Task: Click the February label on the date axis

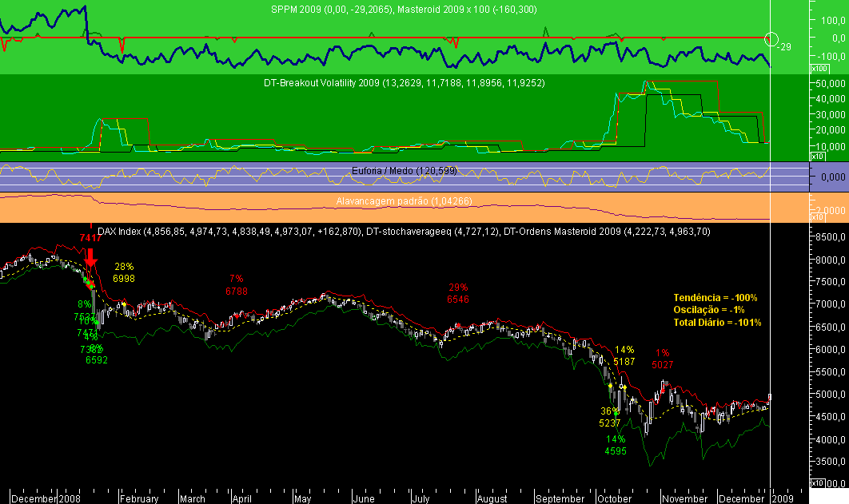Action: point(139,498)
